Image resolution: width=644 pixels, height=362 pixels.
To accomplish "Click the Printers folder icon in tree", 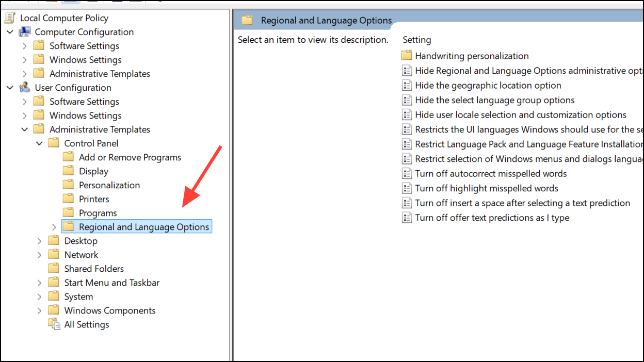I will pos(69,199).
